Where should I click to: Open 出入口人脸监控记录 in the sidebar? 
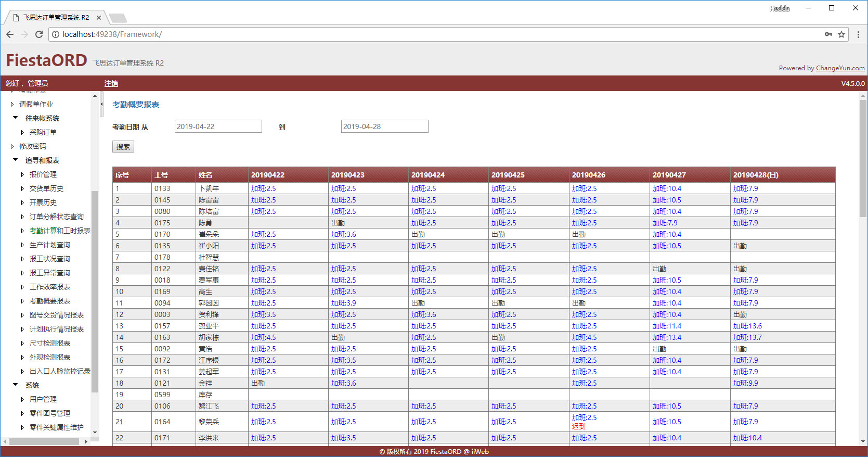pos(60,371)
